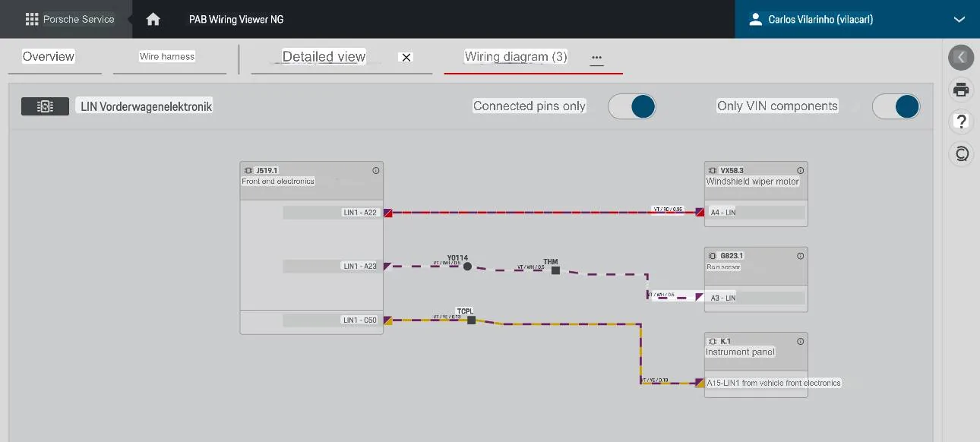Click the LIN Vorderwagenelektronik diagram title
Image resolution: width=980 pixels, height=442 pixels.
(x=147, y=106)
